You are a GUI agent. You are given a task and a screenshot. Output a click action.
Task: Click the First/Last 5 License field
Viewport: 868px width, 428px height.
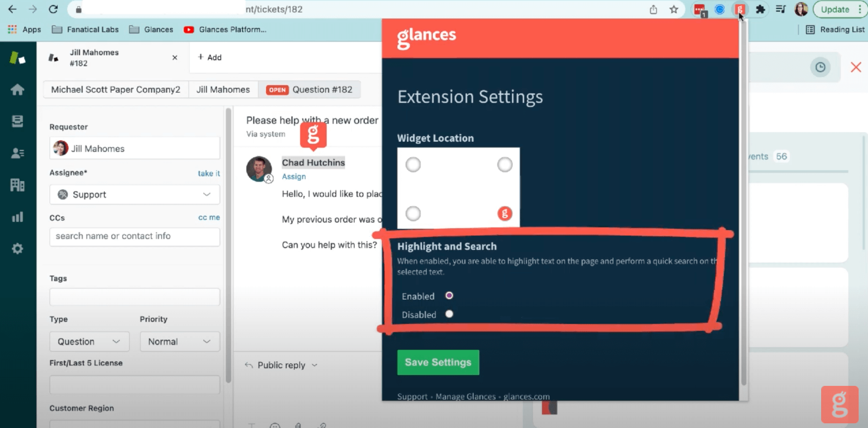(135, 384)
